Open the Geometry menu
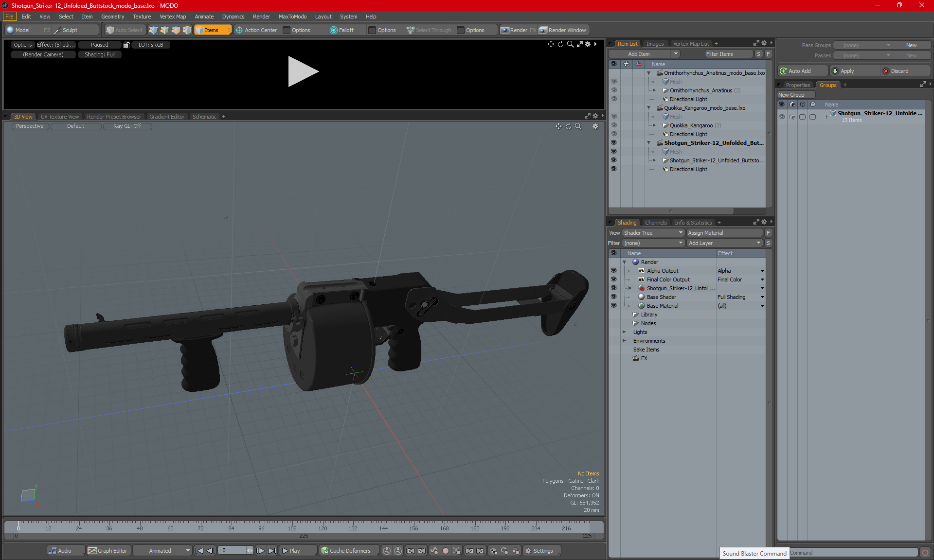This screenshot has width=934, height=560. click(112, 17)
